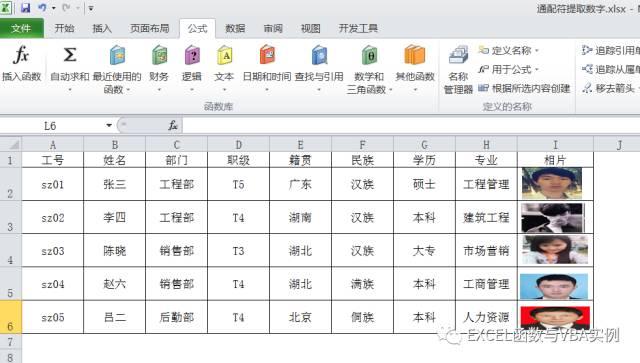This screenshot has height=363, width=640.
Task: Switch to the Developer (开发工具) tab
Action: point(358,28)
